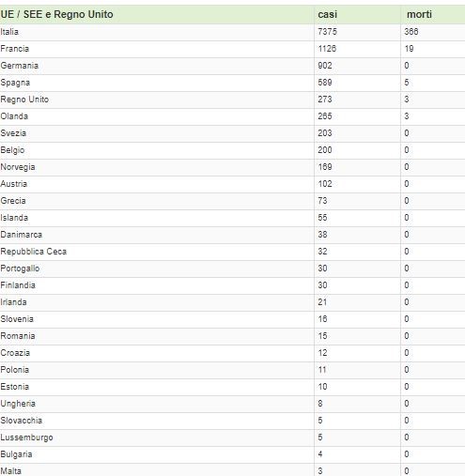This screenshot has height=476, width=465.
Task: Select the Repubblica Ceca row
Action: 232,252
